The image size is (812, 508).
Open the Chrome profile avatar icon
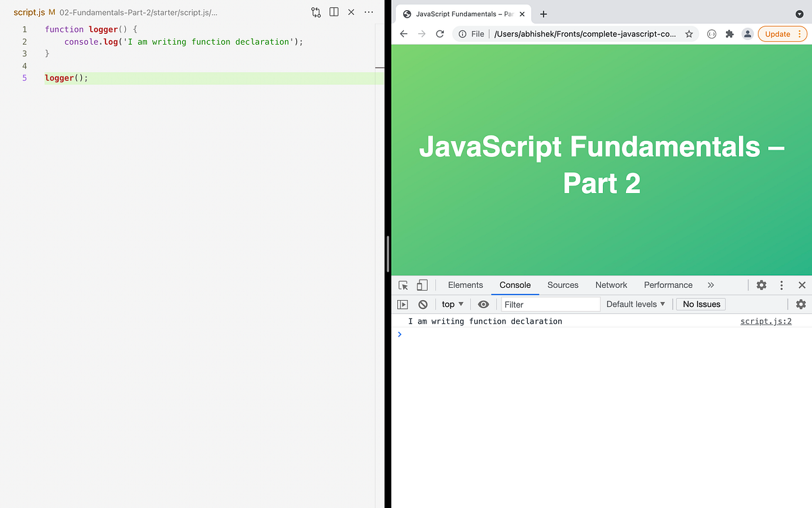click(x=747, y=33)
